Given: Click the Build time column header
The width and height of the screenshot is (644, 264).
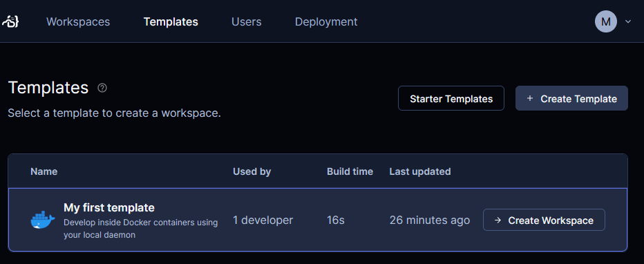Looking at the screenshot, I should 350,171.
